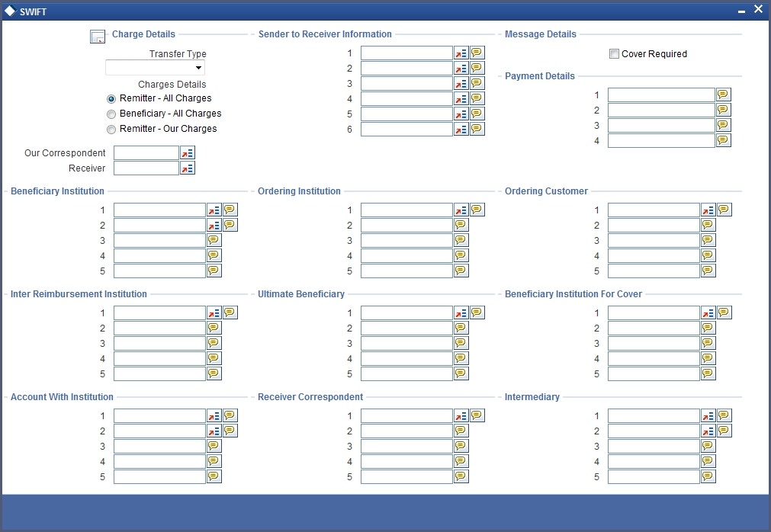Select Remitter - All Charges option
The image size is (771, 532).
[111, 99]
